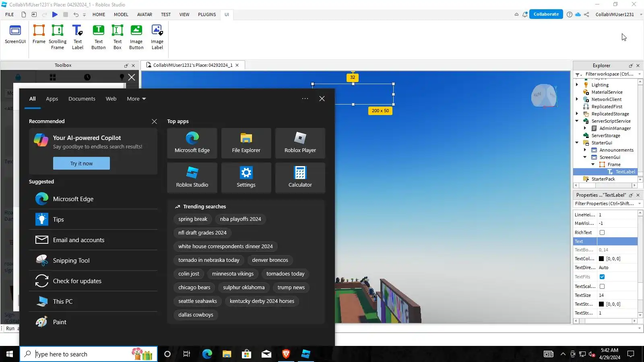Launch the Roblox Player top app tile
Screen dimensions: 644x362
click(300, 143)
